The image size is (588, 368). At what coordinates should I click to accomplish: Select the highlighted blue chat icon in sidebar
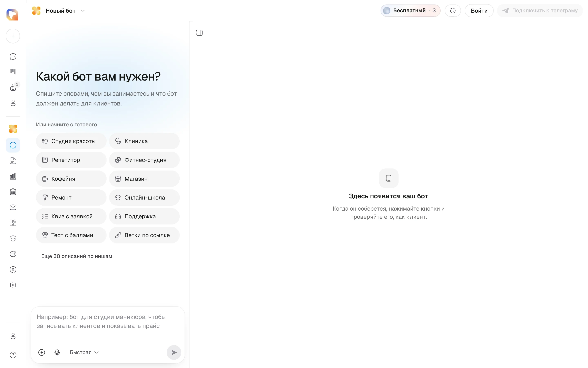(13, 145)
